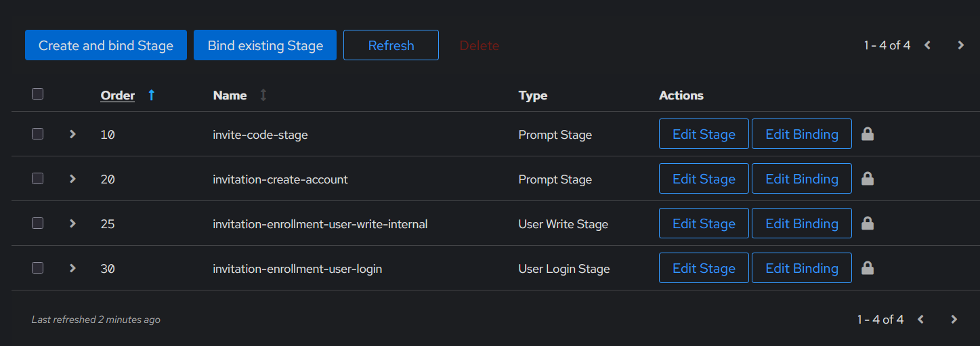Go to next page using top pagination arrow
The height and width of the screenshot is (346, 980).
[x=960, y=45]
